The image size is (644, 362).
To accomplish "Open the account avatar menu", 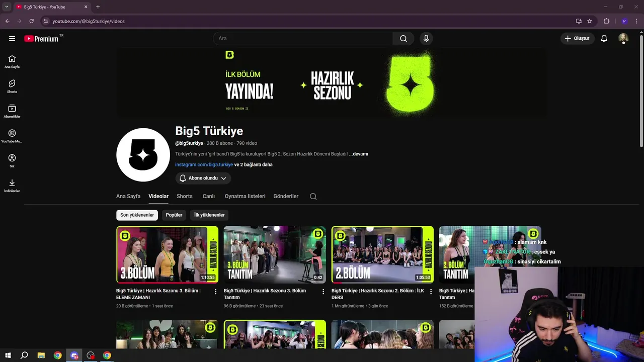I will (x=623, y=39).
